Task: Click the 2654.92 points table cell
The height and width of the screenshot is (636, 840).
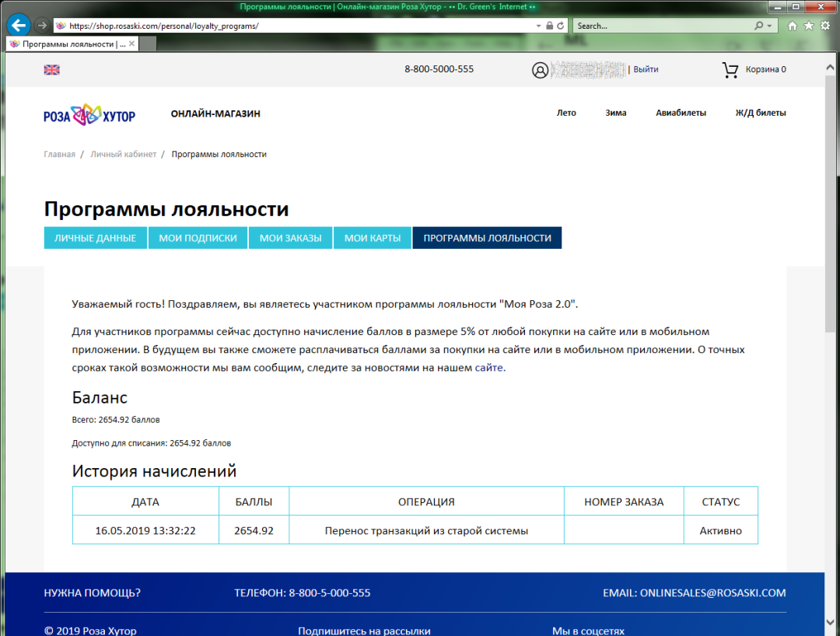Action: [254, 530]
